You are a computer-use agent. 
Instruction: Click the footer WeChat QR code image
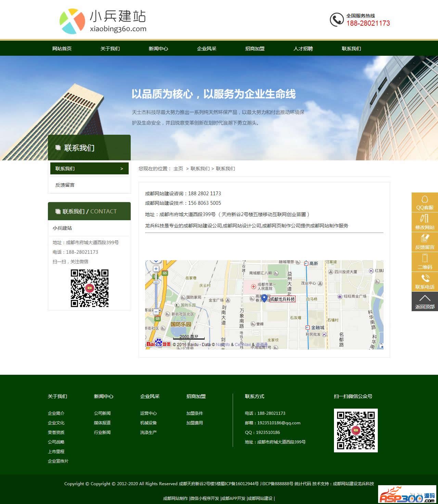coord(356,430)
